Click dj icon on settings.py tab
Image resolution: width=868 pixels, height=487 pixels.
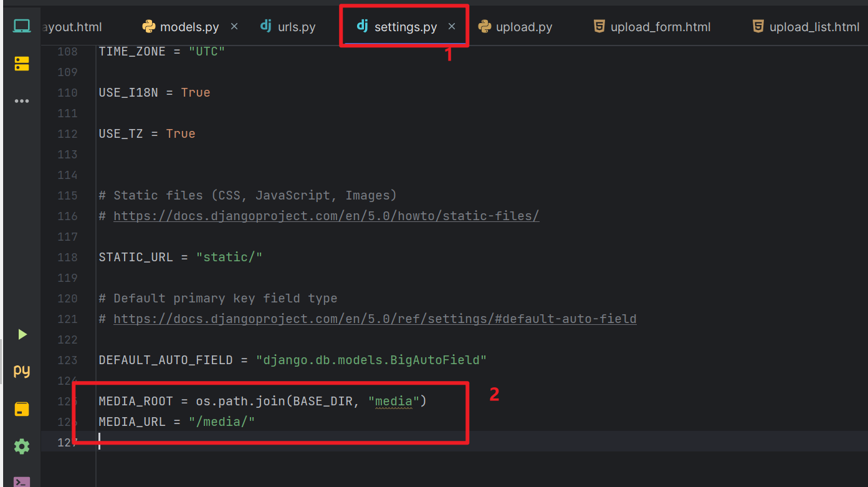[x=362, y=26]
